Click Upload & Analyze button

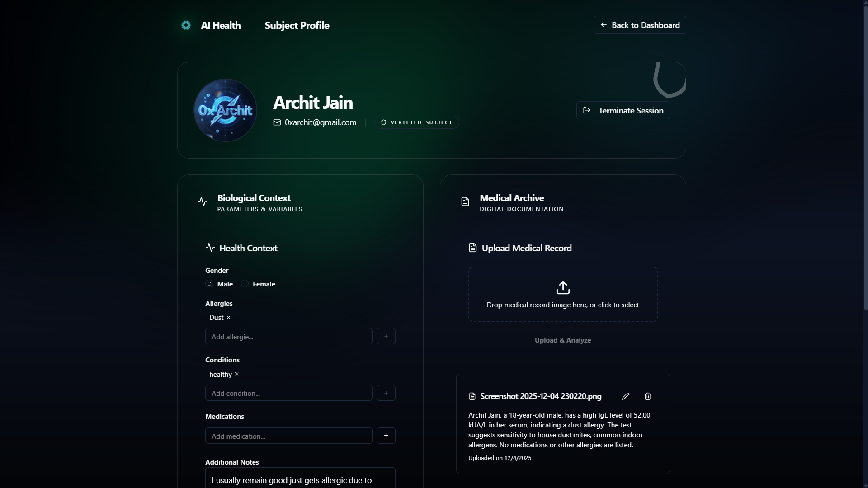point(563,340)
